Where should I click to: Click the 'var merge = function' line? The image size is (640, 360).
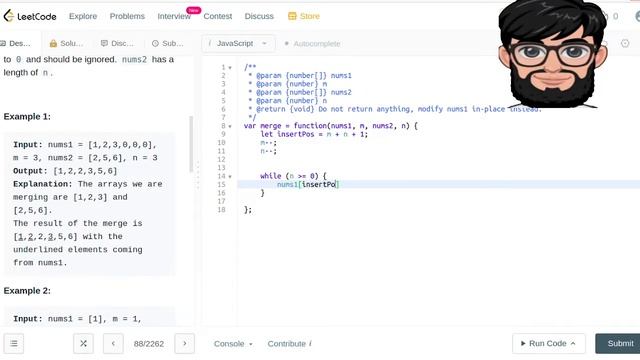(x=331, y=126)
